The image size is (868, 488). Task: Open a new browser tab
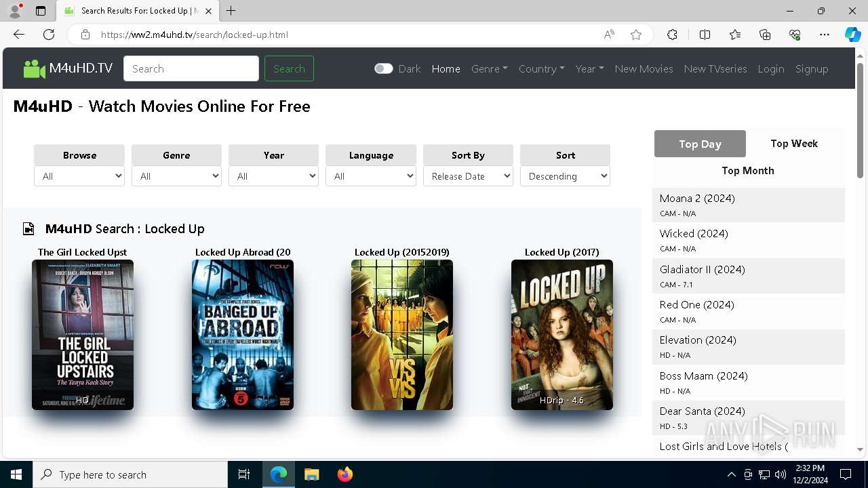click(231, 11)
